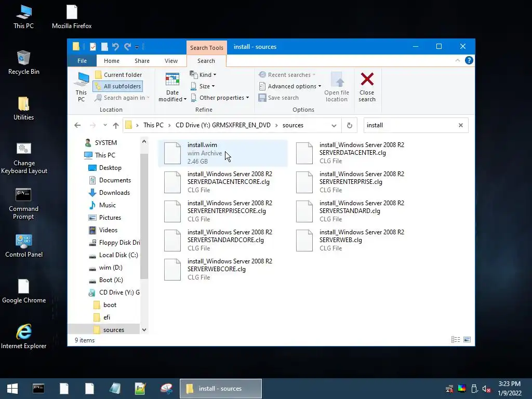532x399 pixels.
Task: Click Redo in quick access toolbar
Action: click(x=127, y=47)
